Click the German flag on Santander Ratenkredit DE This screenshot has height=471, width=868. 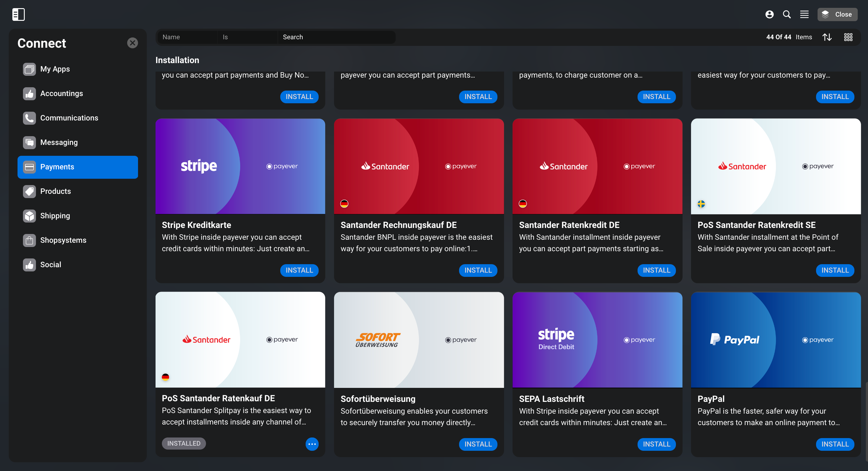pos(522,204)
